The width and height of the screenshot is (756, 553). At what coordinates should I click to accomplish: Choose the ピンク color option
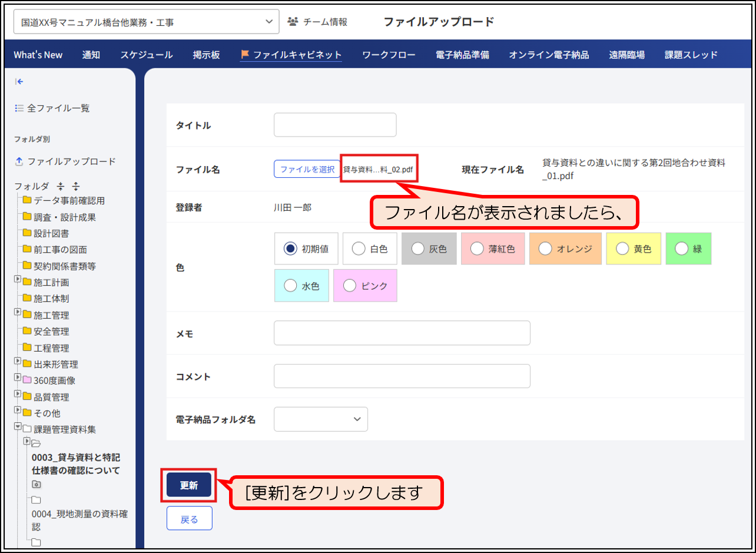[349, 286]
